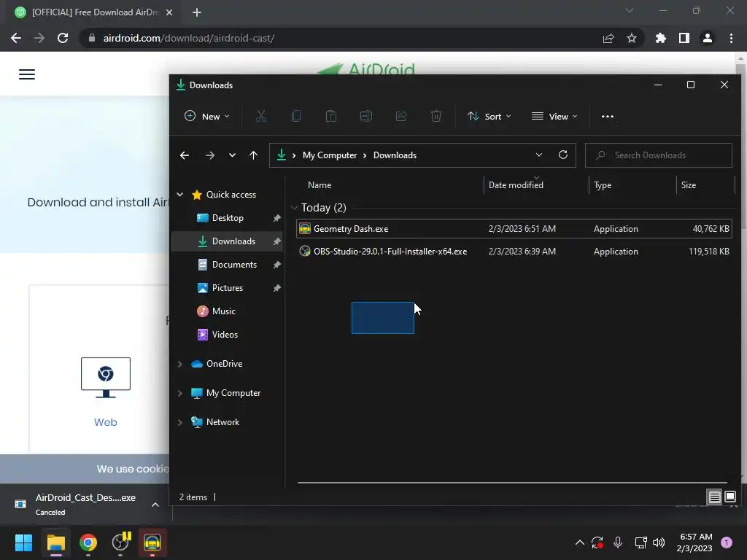747x560 pixels.
Task: Click the Copy icon in Explorer toolbar
Action: point(296,116)
